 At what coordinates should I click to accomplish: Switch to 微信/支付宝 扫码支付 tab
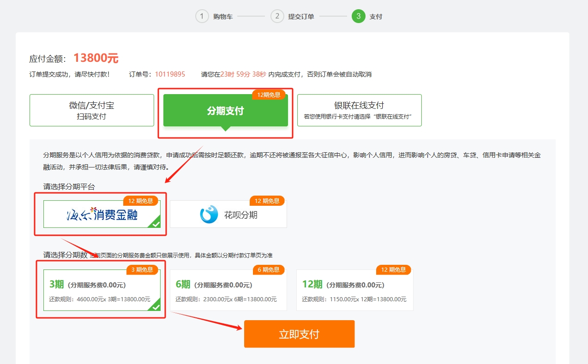[x=91, y=110]
